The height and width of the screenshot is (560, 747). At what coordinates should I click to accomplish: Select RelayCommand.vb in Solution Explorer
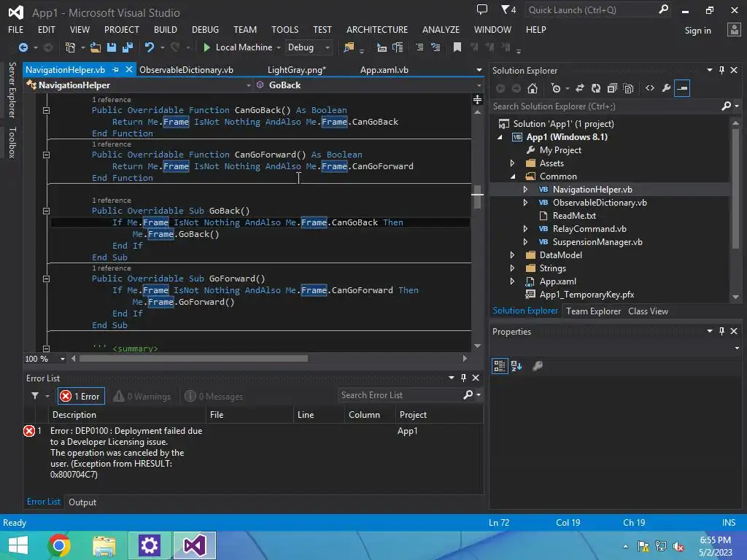point(589,229)
